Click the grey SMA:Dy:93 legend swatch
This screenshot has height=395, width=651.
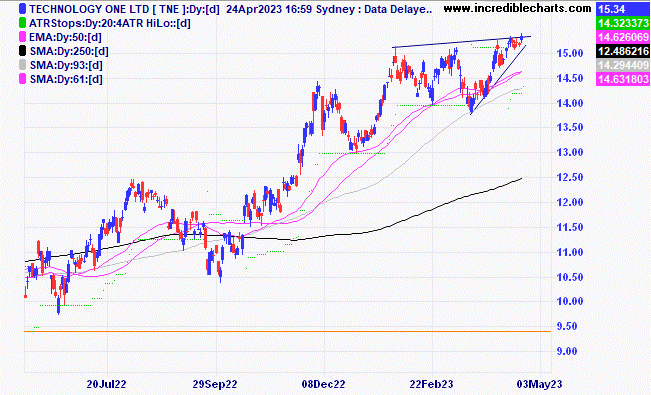click(x=23, y=65)
